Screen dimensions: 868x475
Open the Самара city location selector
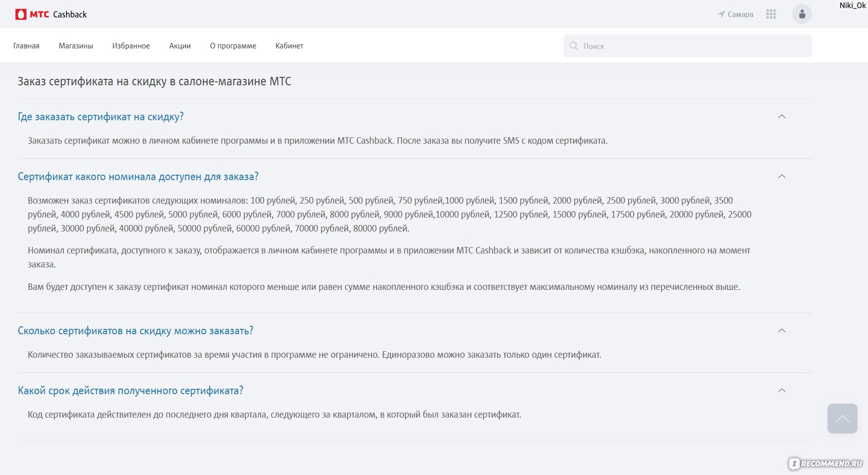click(735, 14)
